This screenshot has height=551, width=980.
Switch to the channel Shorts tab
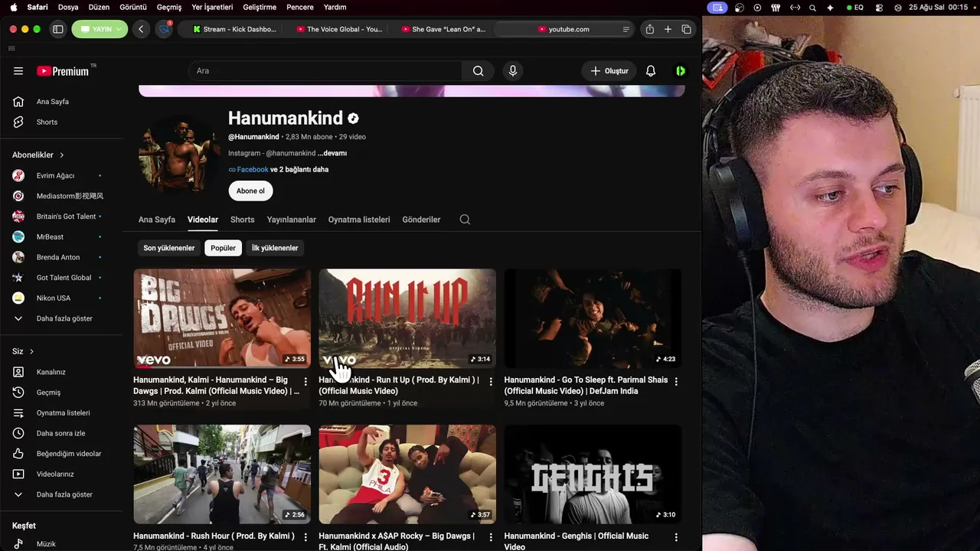tap(242, 220)
